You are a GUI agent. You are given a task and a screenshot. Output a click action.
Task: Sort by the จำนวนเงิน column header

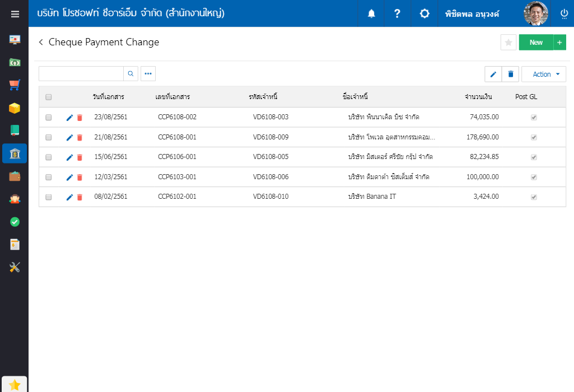(x=478, y=97)
